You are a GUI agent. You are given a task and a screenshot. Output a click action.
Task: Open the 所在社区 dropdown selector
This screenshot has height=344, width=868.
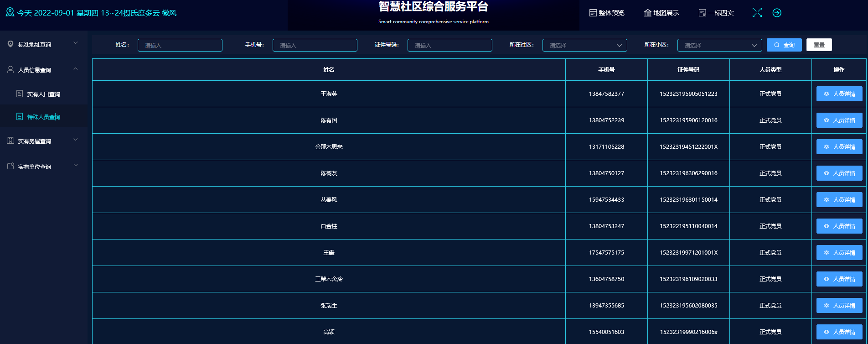[584, 45]
